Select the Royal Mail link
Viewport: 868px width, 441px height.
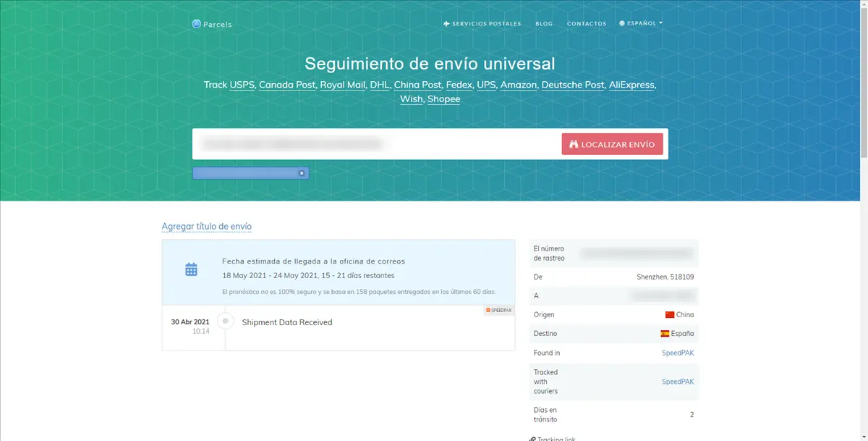tap(343, 85)
